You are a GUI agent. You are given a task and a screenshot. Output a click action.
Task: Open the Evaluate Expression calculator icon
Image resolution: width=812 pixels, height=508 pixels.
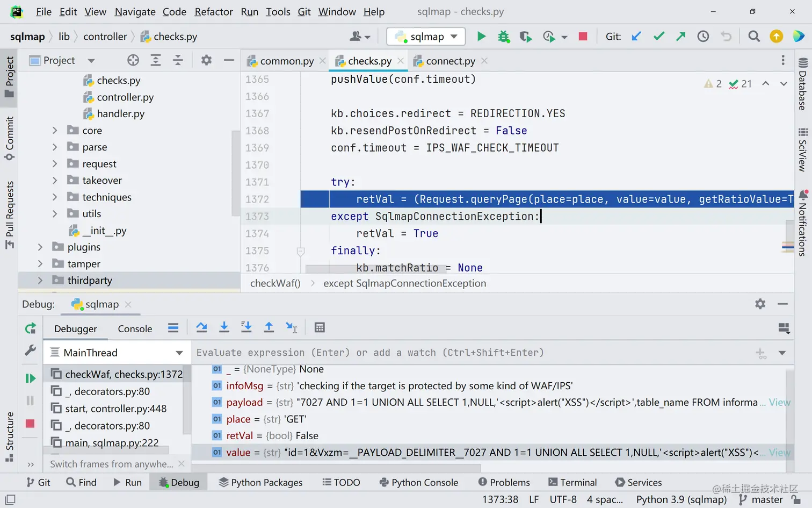[x=320, y=327]
